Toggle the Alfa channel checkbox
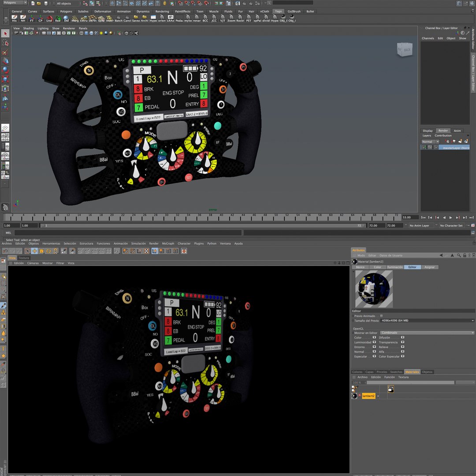The width and height of the screenshot is (476, 476). click(402, 352)
